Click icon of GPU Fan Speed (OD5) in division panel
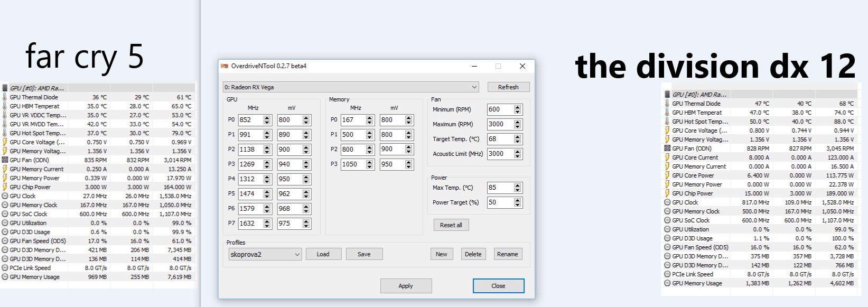Image resolution: width=868 pixels, height=307 pixels. (667, 247)
